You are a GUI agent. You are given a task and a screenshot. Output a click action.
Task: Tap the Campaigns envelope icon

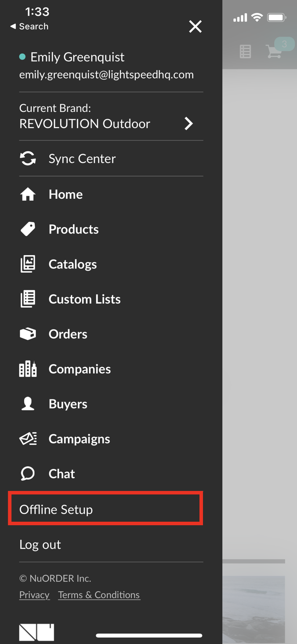(x=28, y=439)
